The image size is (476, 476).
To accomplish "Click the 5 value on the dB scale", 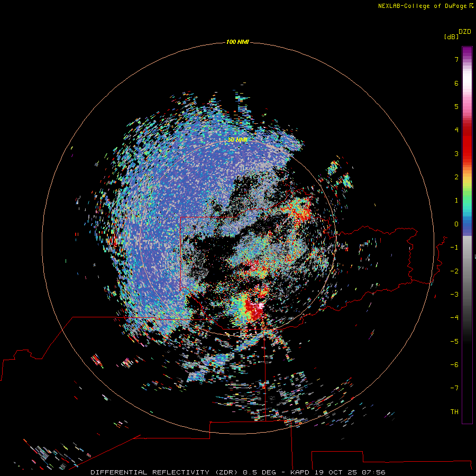I will coord(456,106).
